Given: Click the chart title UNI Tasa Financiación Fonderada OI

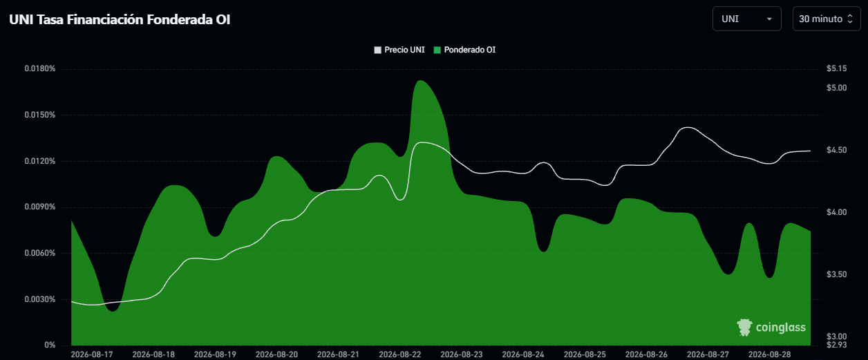Looking at the screenshot, I should 120,20.
